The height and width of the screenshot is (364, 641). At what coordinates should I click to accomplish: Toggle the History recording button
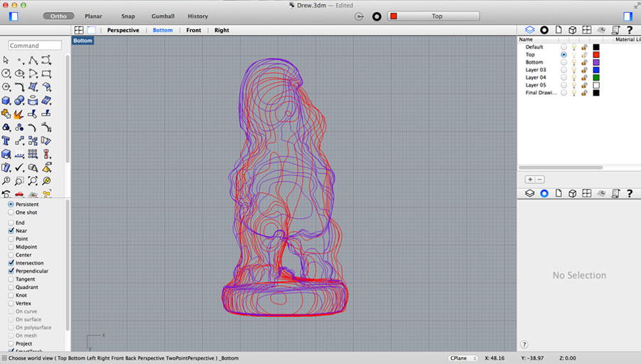(x=198, y=16)
